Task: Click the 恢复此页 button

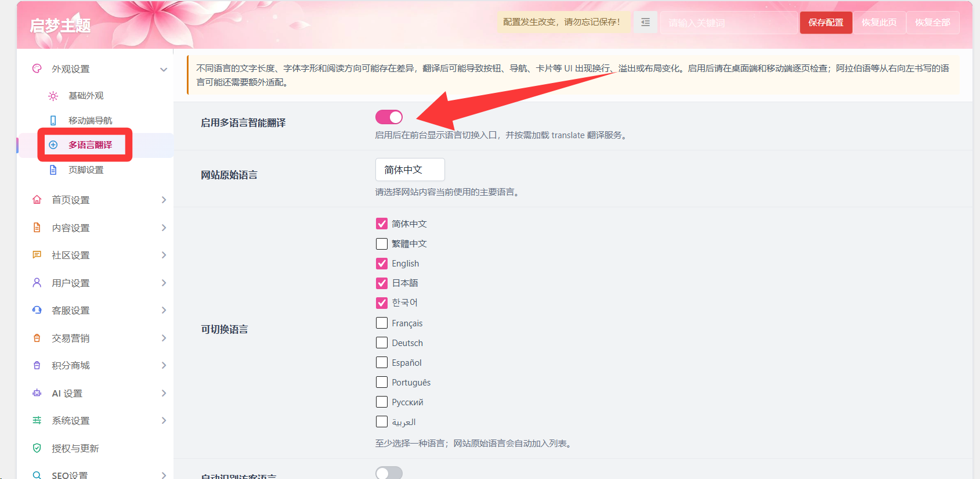Action: [x=879, y=23]
